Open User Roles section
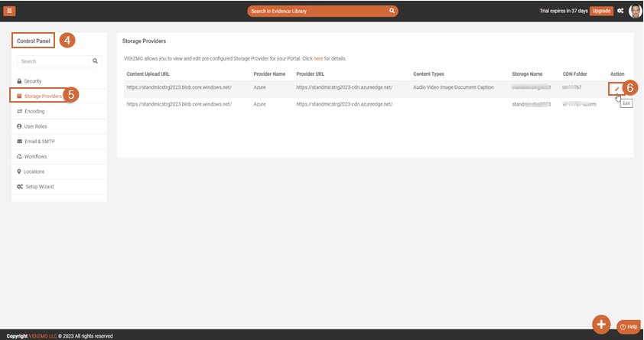This screenshot has height=340, width=644. pos(35,126)
